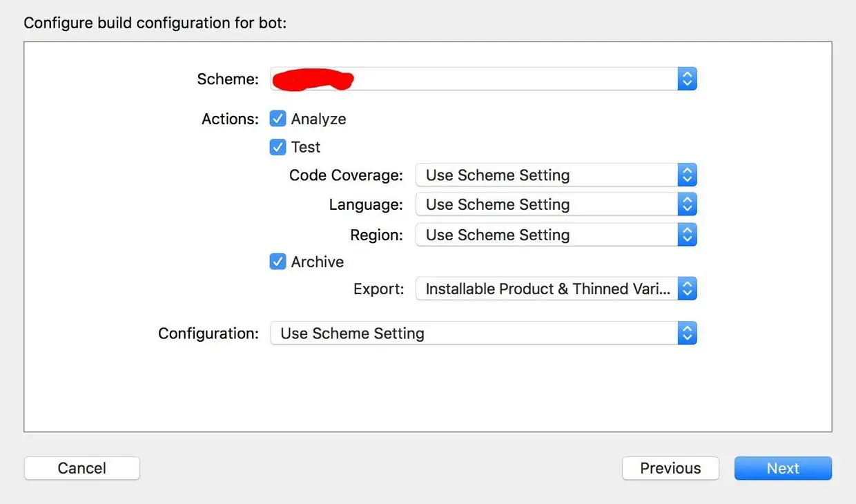The height and width of the screenshot is (504, 856).
Task: Cancel the bot configuration
Action: click(x=81, y=468)
